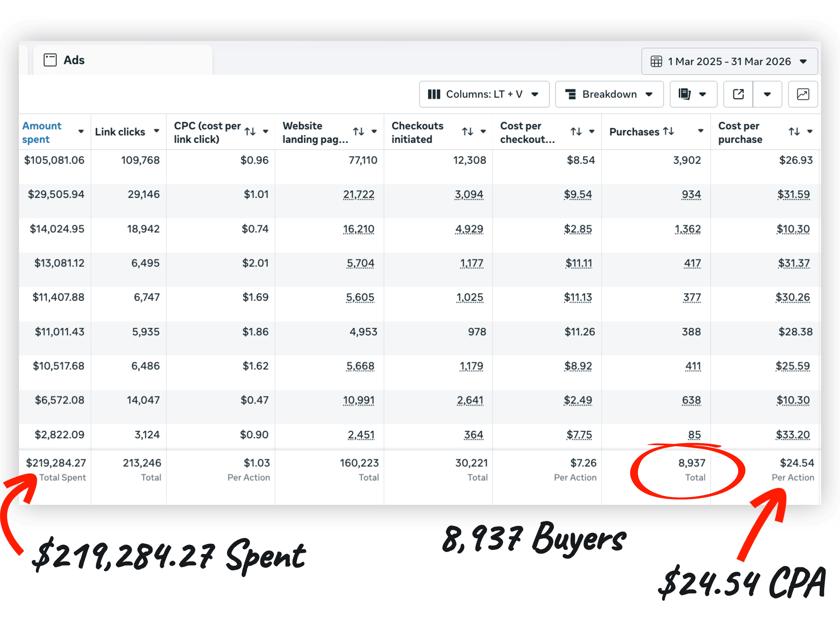
Task: Switch to the Ads tab
Action: (74, 60)
